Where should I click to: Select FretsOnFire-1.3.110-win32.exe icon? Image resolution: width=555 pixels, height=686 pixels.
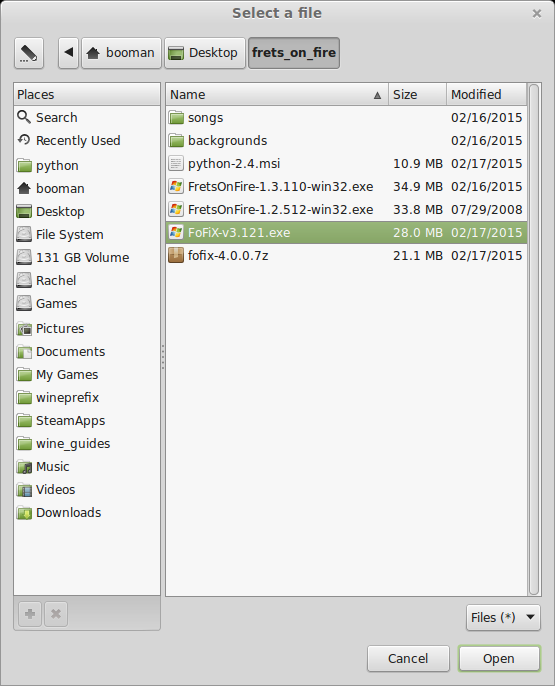(176, 186)
